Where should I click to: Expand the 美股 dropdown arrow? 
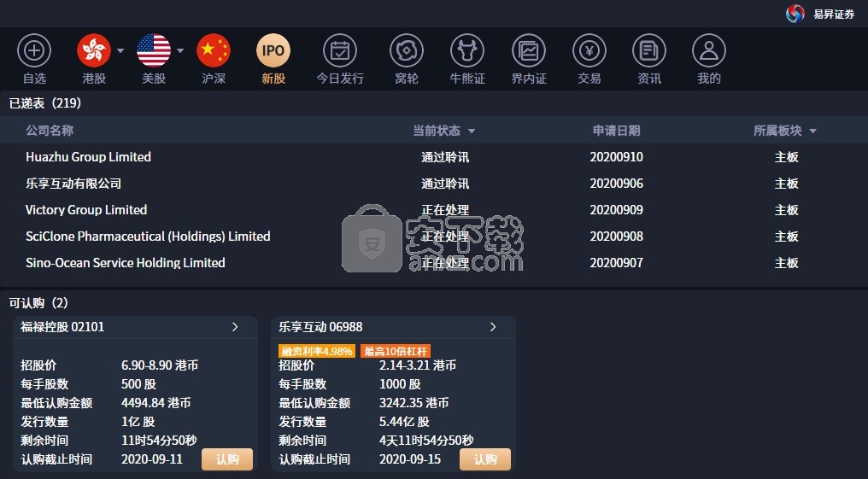pyautogui.click(x=180, y=51)
